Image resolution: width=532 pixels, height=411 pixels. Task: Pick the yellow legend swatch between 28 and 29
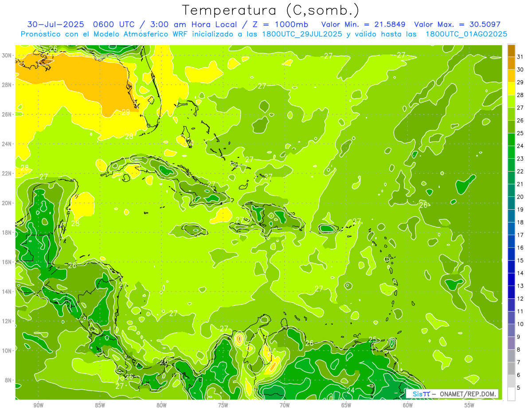(511, 89)
